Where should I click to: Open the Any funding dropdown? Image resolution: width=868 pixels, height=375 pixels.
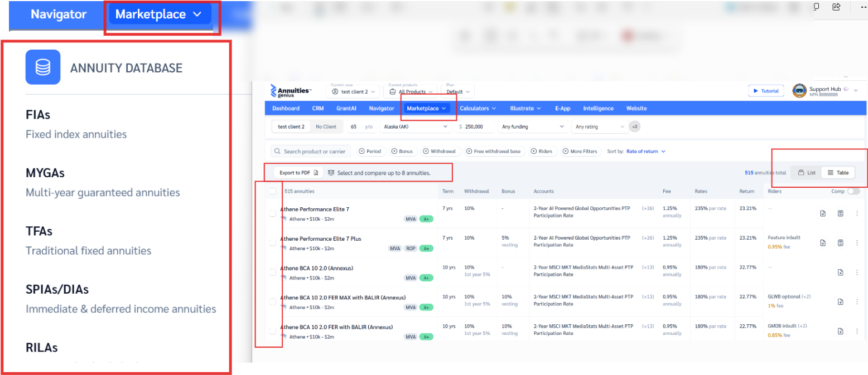(533, 126)
